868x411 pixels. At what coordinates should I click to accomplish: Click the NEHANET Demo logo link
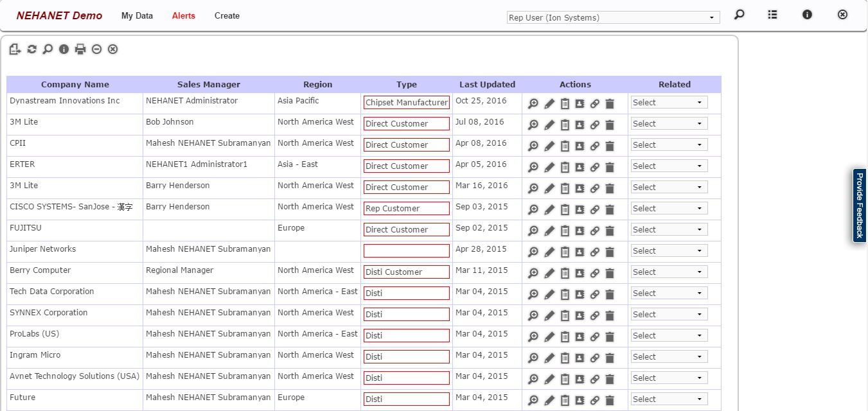(59, 16)
